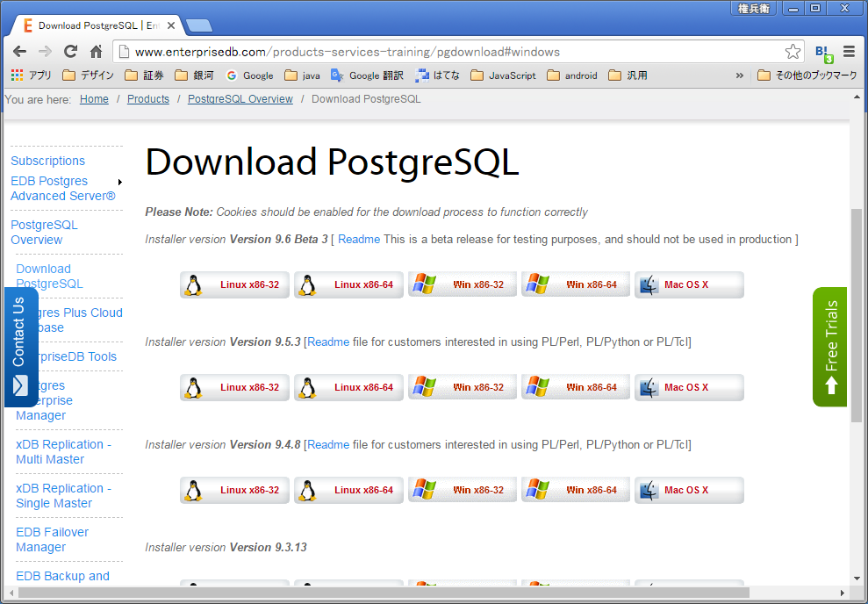
Task: Download 9.6 Beta 3 Linux x86-32
Action: click(x=234, y=284)
